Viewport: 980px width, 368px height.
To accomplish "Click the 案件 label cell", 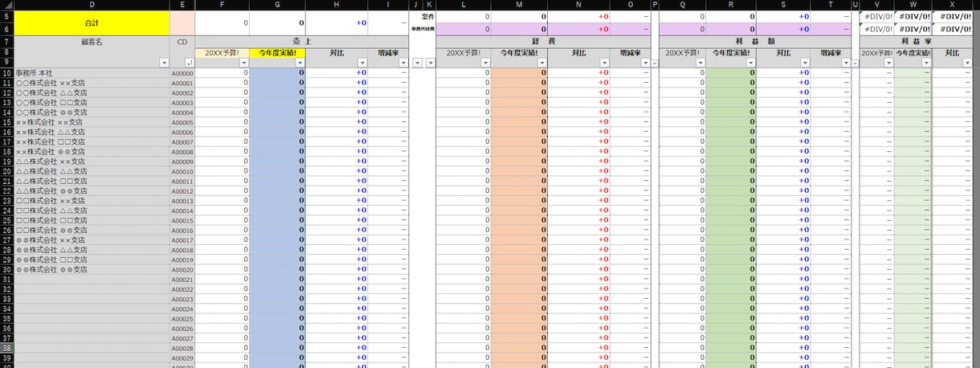I will [428, 16].
